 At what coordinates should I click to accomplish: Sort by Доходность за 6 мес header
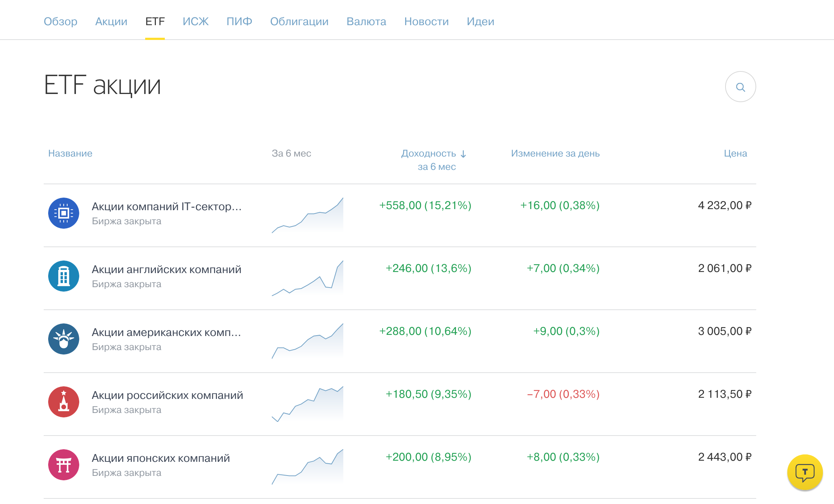434,160
